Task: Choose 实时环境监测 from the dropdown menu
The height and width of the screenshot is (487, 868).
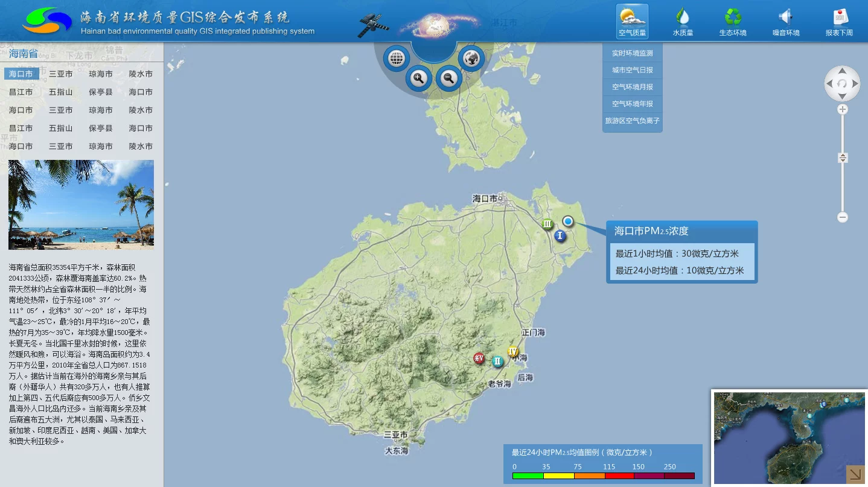Action: pos(633,53)
